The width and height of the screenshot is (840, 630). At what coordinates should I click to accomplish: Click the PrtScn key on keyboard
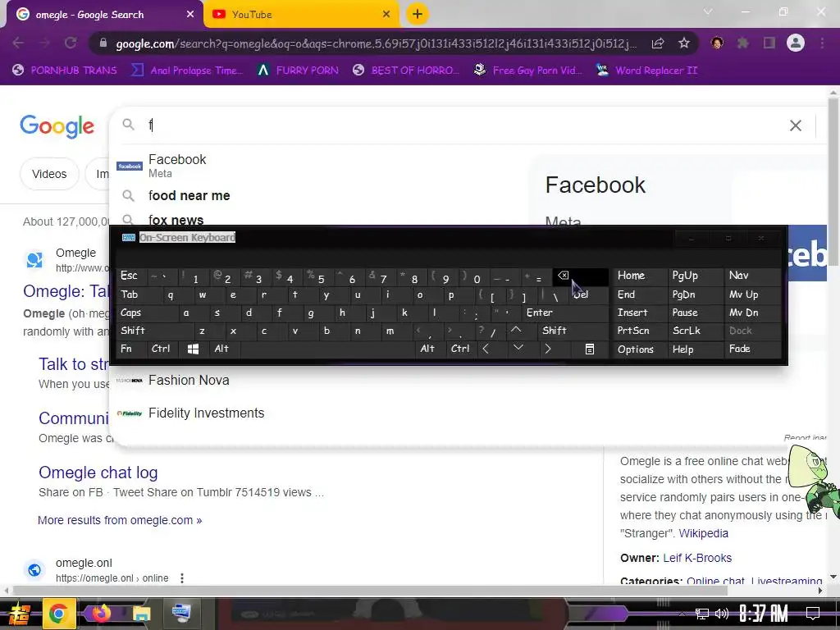coord(638,331)
